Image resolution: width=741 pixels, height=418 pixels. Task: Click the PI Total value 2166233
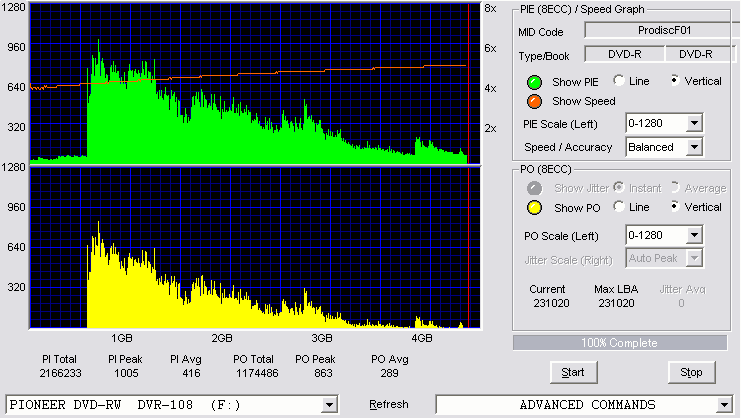click(60, 374)
